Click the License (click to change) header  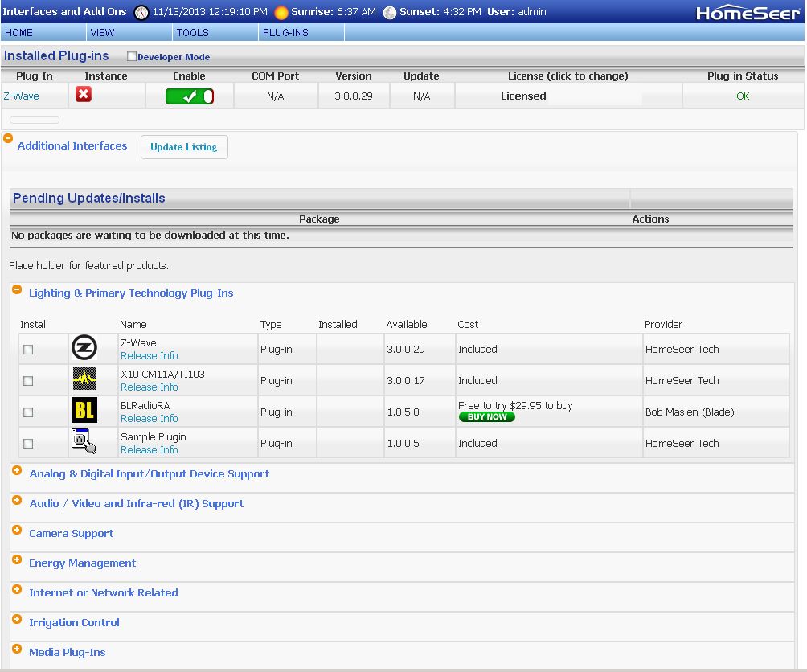[x=567, y=76]
